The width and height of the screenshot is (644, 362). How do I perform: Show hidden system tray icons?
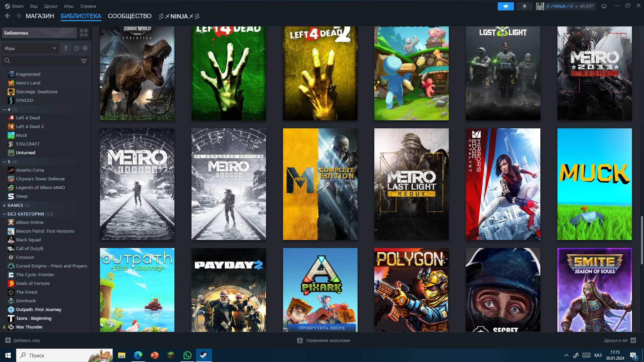point(566,355)
